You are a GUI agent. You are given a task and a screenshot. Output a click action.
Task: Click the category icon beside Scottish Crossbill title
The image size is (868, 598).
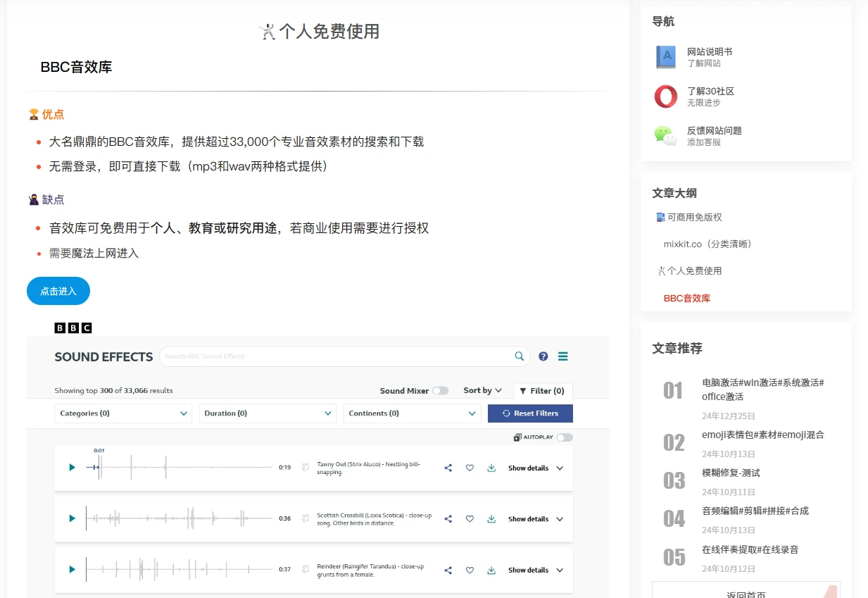point(306,518)
